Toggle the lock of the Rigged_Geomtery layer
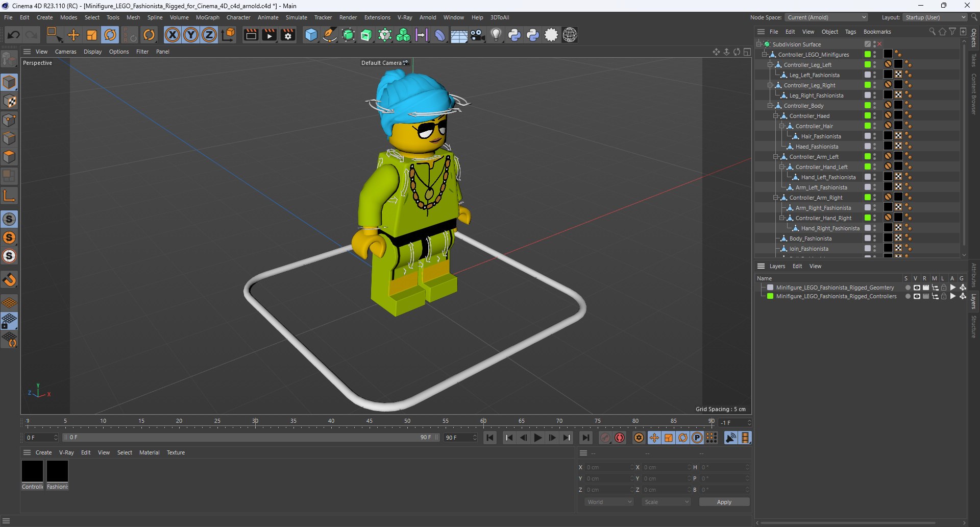This screenshot has width=980, height=527. click(944, 288)
